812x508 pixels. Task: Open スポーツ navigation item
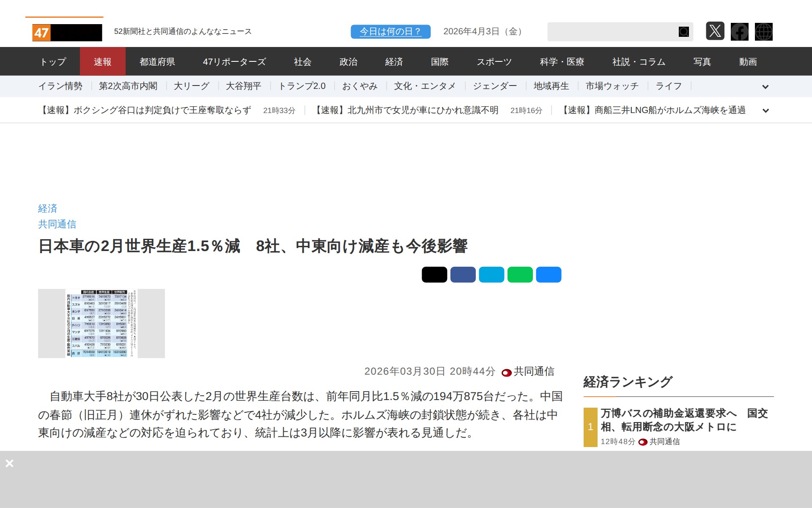pyautogui.click(x=494, y=62)
